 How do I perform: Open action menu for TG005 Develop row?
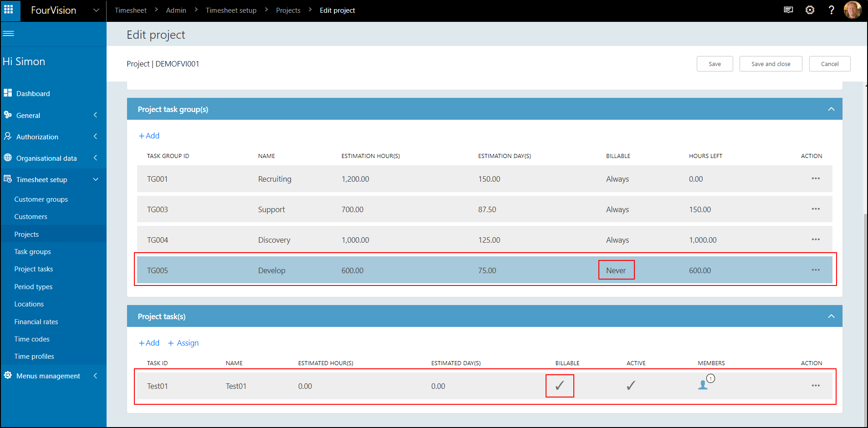point(816,270)
